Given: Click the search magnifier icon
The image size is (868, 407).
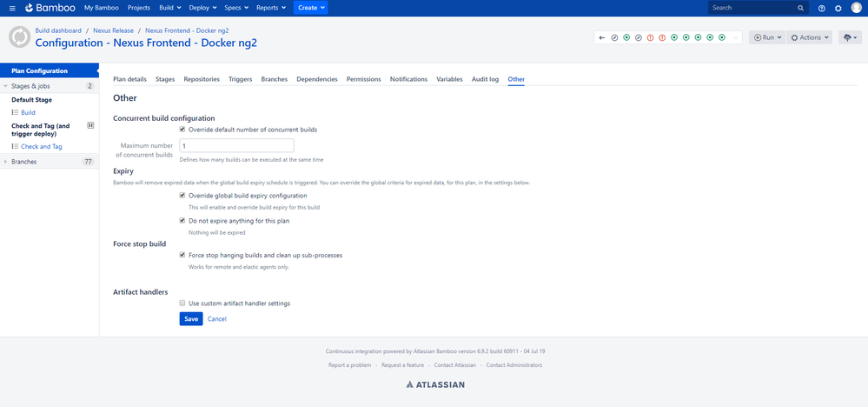Looking at the screenshot, I should point(800,9).
